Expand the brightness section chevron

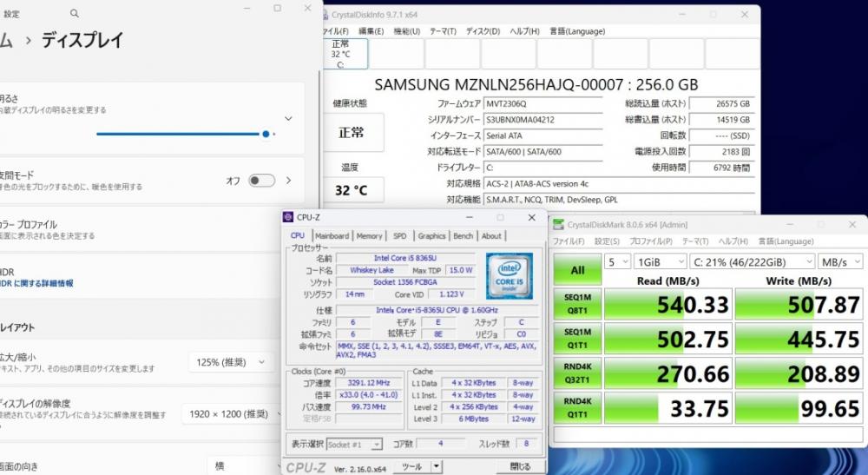click(288, 118)
